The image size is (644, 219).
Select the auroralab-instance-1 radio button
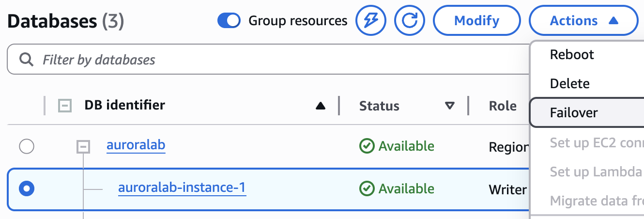click(26, 188)
